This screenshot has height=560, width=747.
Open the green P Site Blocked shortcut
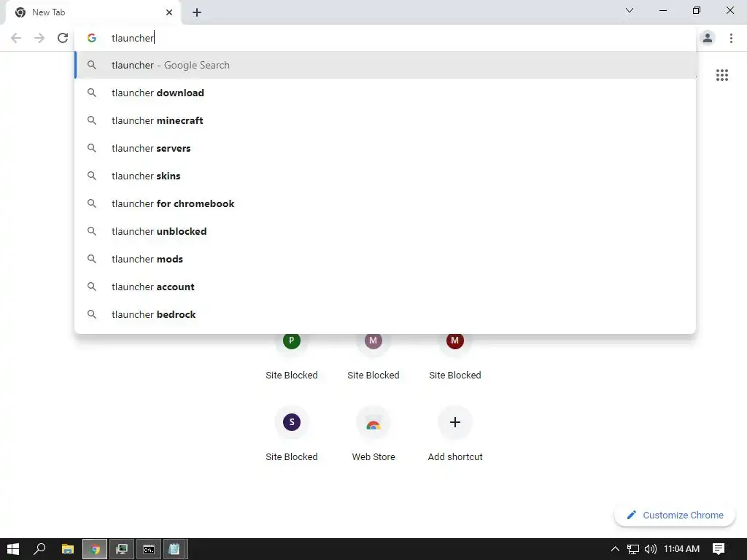pos(292,341)
